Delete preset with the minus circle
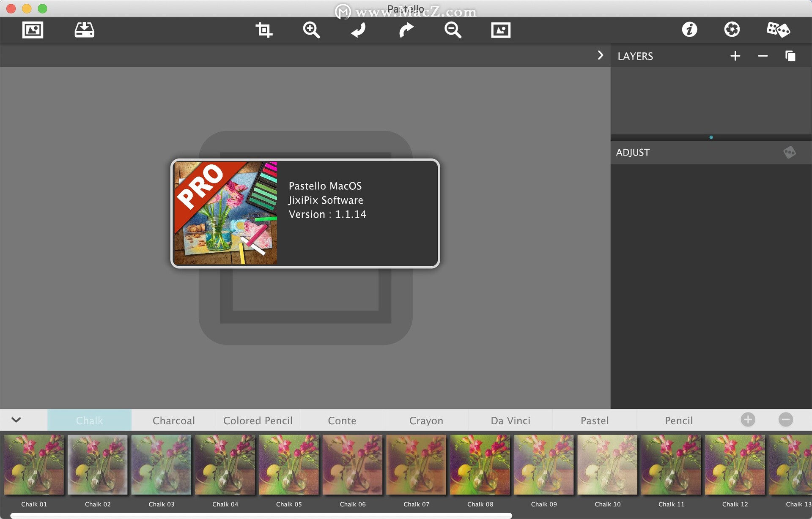This screenshot has height=519, width=812. pos(786,420)
